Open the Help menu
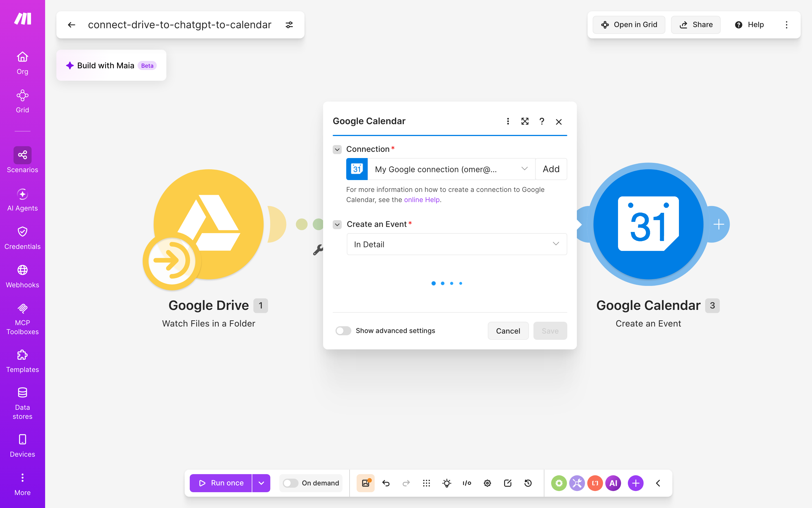 pyautogui.click(x=749, y=25)
